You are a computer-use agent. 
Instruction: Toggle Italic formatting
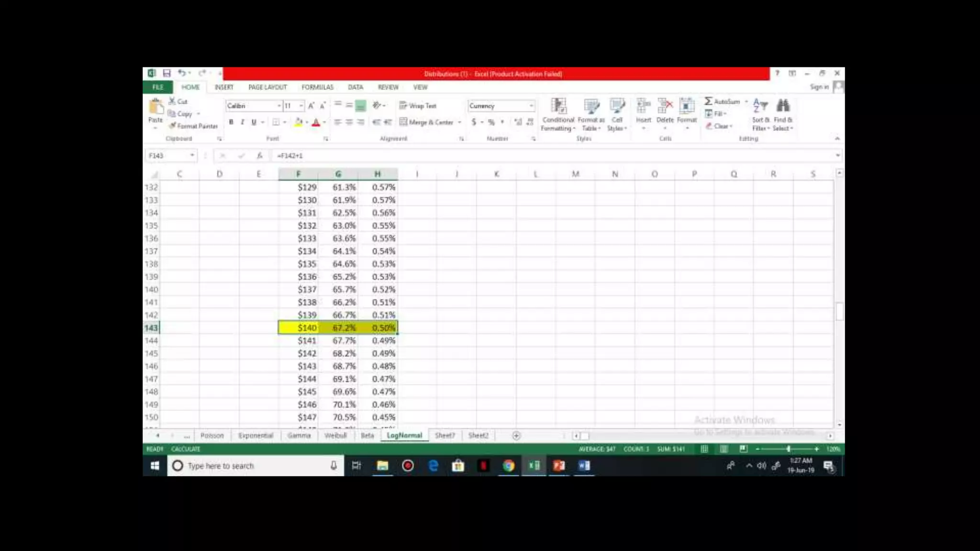click(x=243, y=122)
